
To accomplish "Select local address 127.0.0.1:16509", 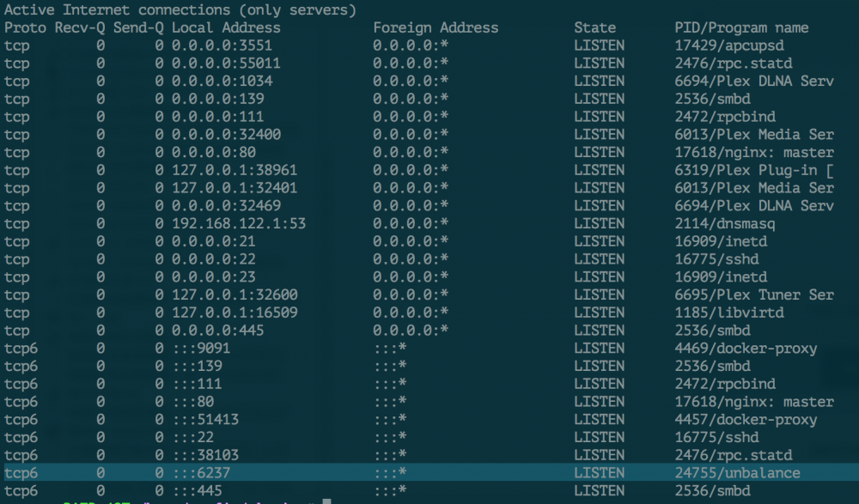I will click(235, 313).
